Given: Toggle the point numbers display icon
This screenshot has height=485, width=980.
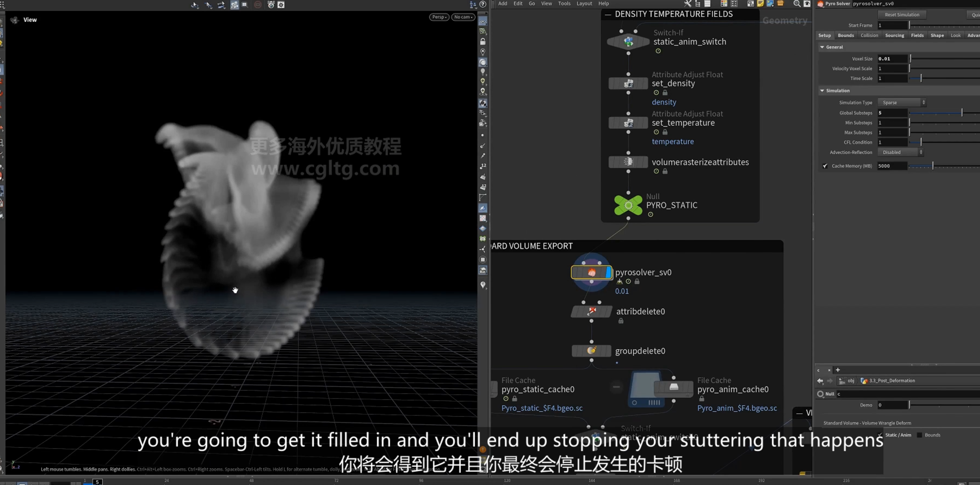Looking at the screenshot, I should coord(483,166).
